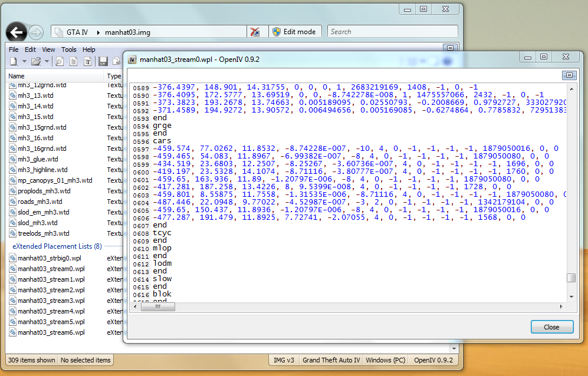This screenshot has width=588, height=376.
Task: Expand the Open folder dropdown arrow
Action: pos(47,61)
